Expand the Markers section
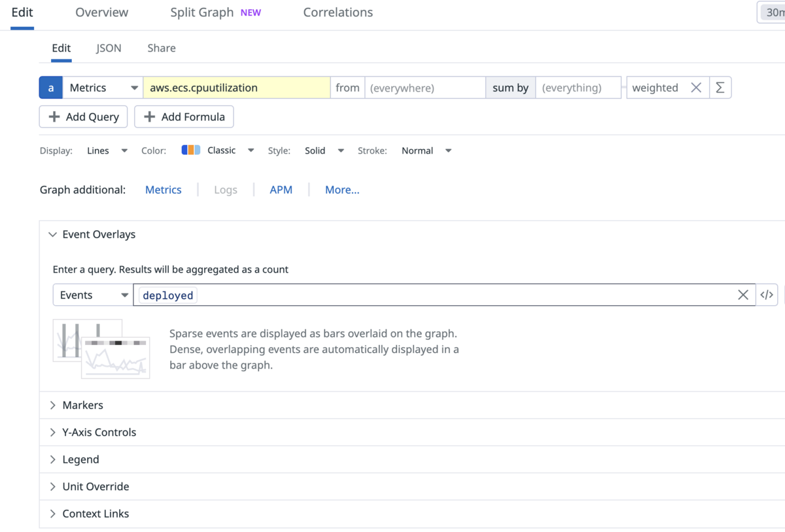This screenshot has width=785, height=532. click(53, 405)
